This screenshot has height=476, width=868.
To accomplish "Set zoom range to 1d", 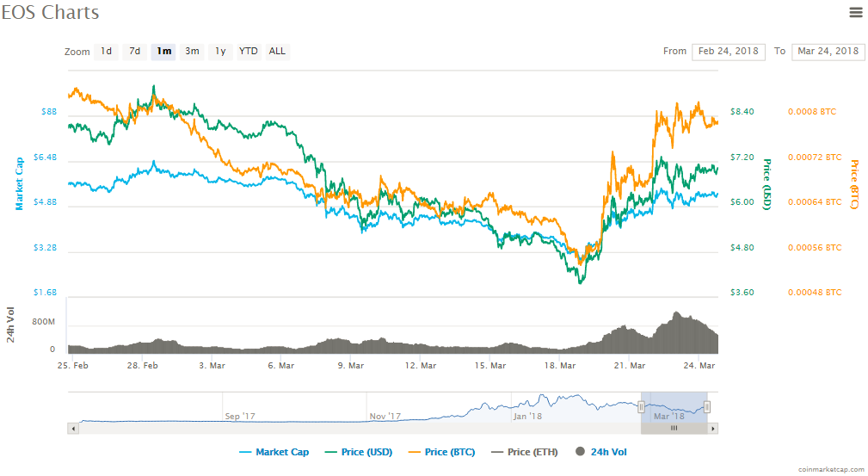I will pyautogui.click(x=107, y=52).
